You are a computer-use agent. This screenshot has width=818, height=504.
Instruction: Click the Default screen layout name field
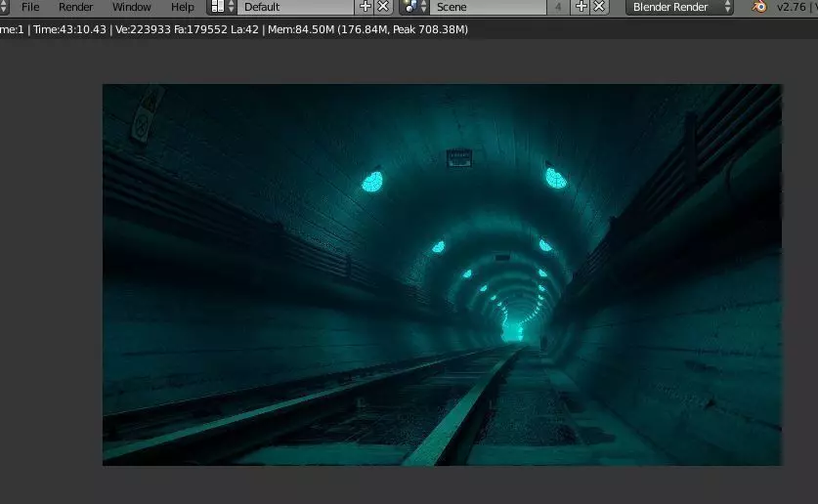[x=296, y=7]
